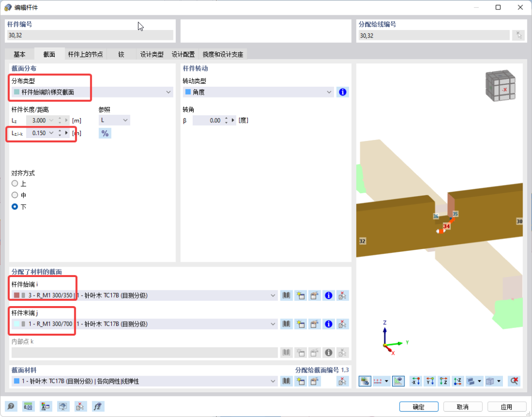
Task: Switch to 设计配置 tab
Action: point(183,54)
